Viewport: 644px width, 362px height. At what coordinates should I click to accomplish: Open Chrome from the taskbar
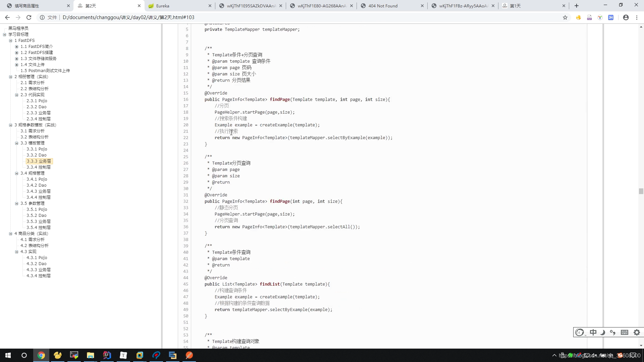click(41, 355)
